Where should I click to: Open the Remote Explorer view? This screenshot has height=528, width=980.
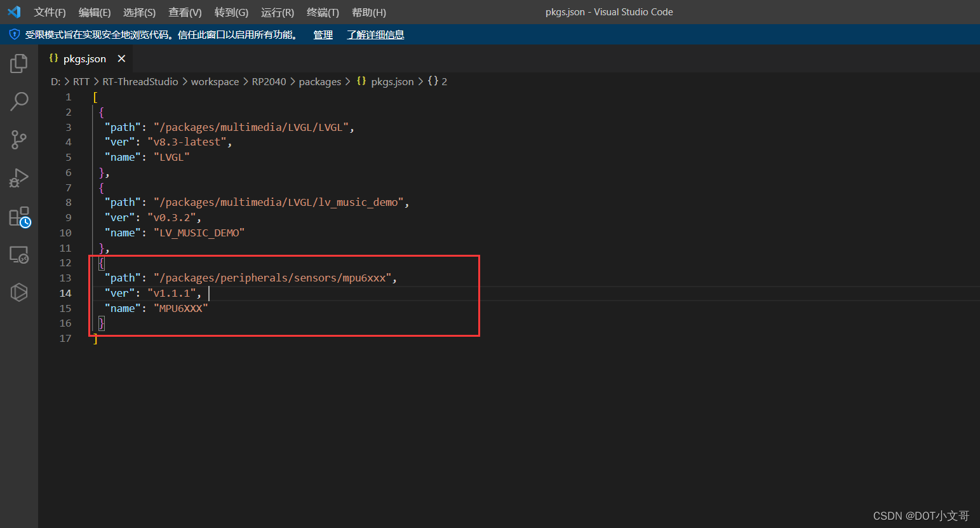click(19, 255)
